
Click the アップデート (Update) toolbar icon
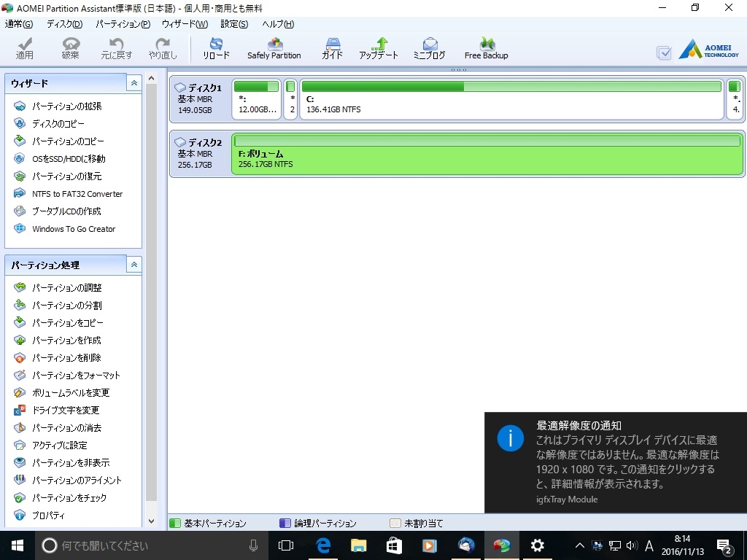tap(379, 49)
